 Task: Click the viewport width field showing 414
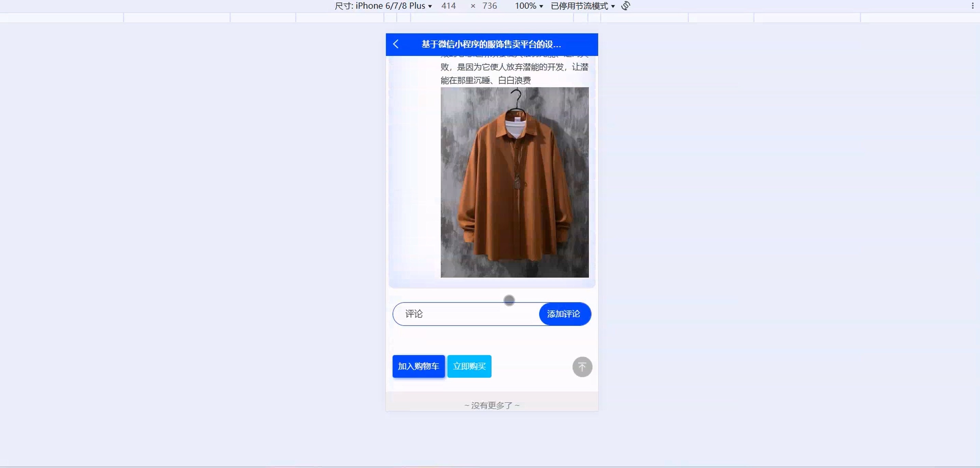coord(449,6)
